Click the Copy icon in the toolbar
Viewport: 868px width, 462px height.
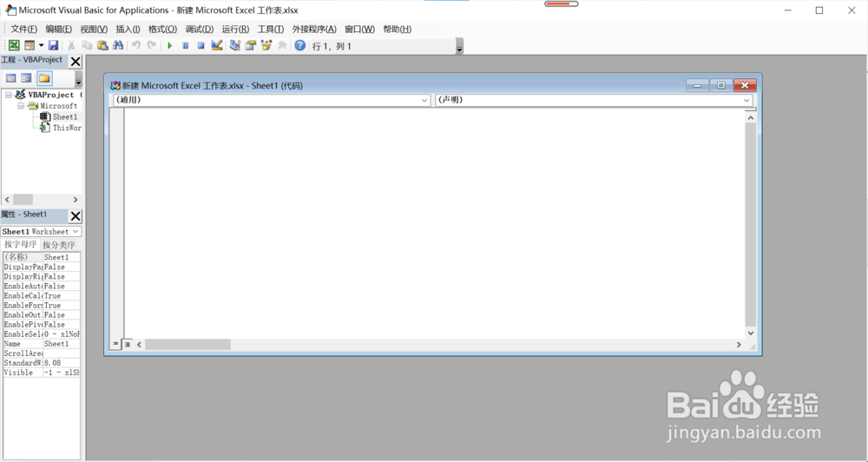[x=87, y=45]
